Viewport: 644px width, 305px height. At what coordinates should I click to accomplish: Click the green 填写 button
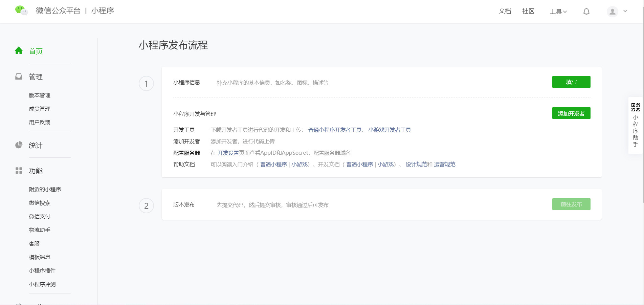[x=571, y=82]
